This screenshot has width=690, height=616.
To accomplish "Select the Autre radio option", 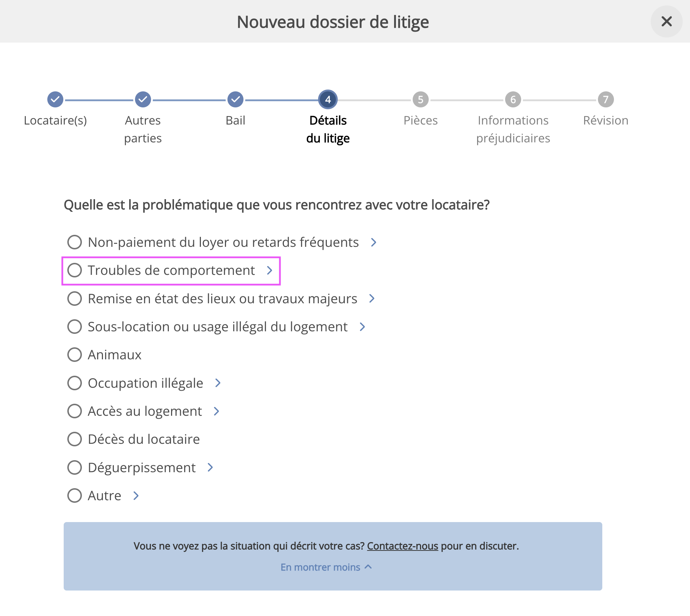I will pyautogui.click(x=75, y=495).
